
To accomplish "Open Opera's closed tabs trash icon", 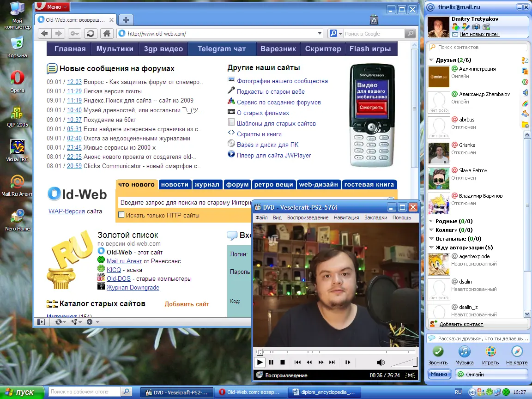I will (x=374, y=20).
